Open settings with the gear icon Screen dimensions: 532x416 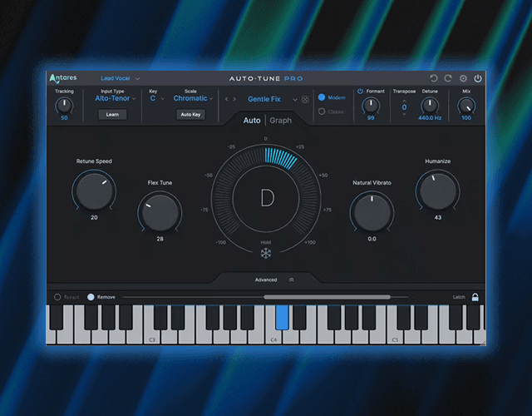coord(463,78)
